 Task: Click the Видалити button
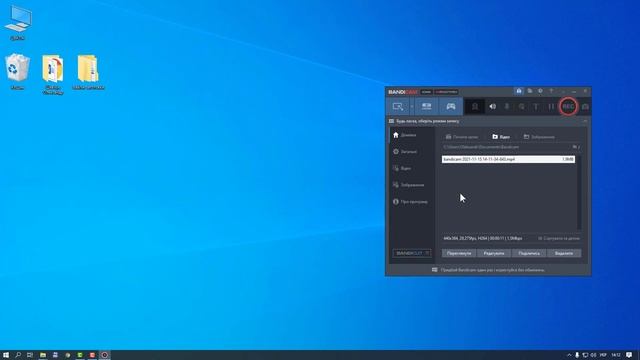coord(564,253)
